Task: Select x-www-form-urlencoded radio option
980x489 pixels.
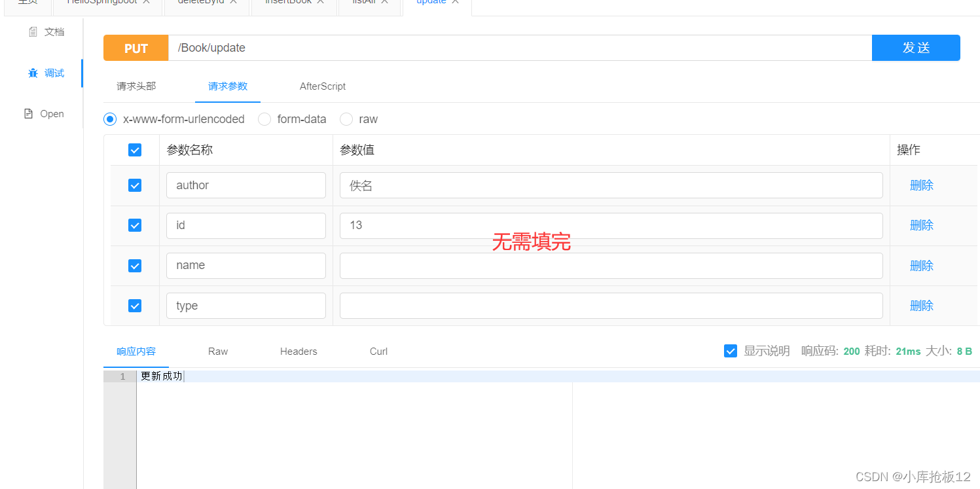Action: pyautogui.click(x=110, y=119)
